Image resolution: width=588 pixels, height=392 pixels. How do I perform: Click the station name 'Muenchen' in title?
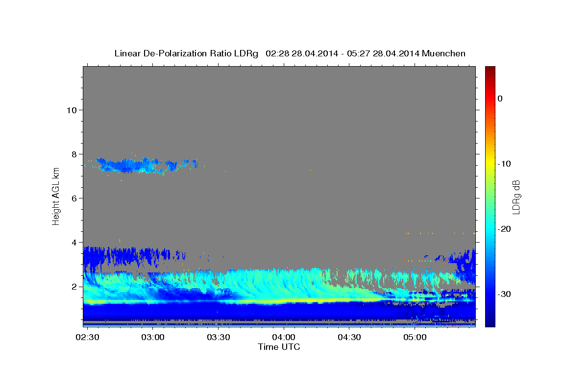(x=443, y=53)
